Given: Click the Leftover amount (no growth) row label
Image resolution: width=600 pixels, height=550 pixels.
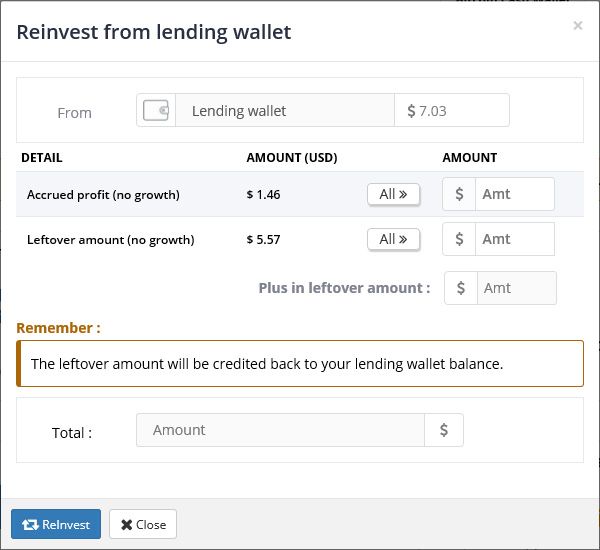Looking at the screenshot, I should pos(110,240).
